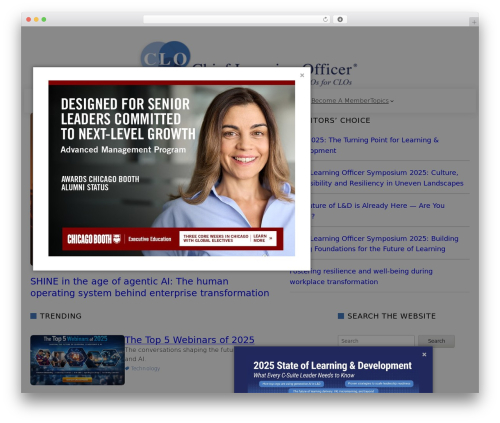The image size is (500, 423).
Task: Close the Chicago Booth ad popup
Action: coord(302,75)
